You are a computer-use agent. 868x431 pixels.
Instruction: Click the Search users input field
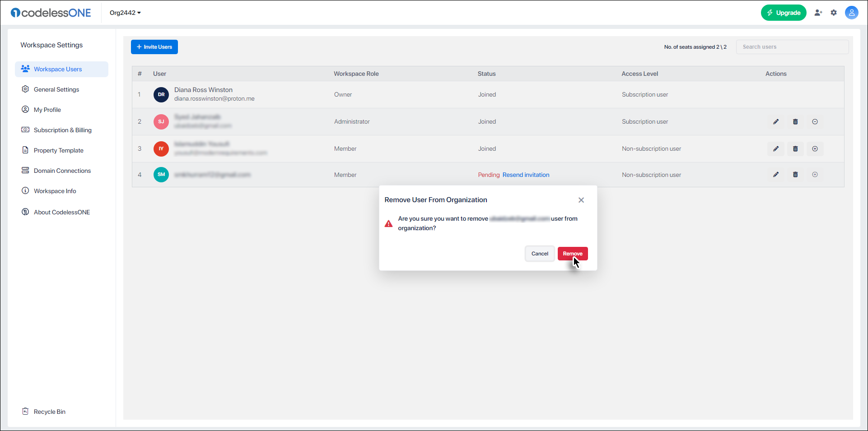792,46
